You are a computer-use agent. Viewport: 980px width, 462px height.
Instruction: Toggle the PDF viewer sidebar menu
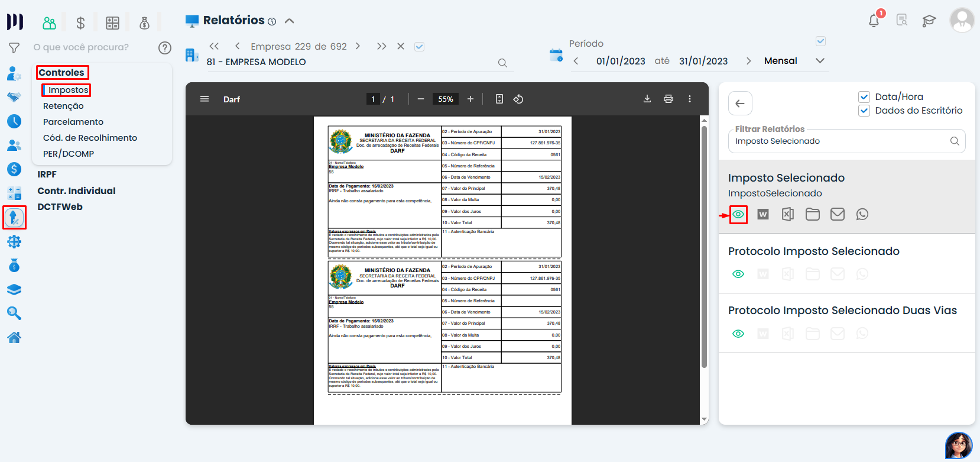205,99
